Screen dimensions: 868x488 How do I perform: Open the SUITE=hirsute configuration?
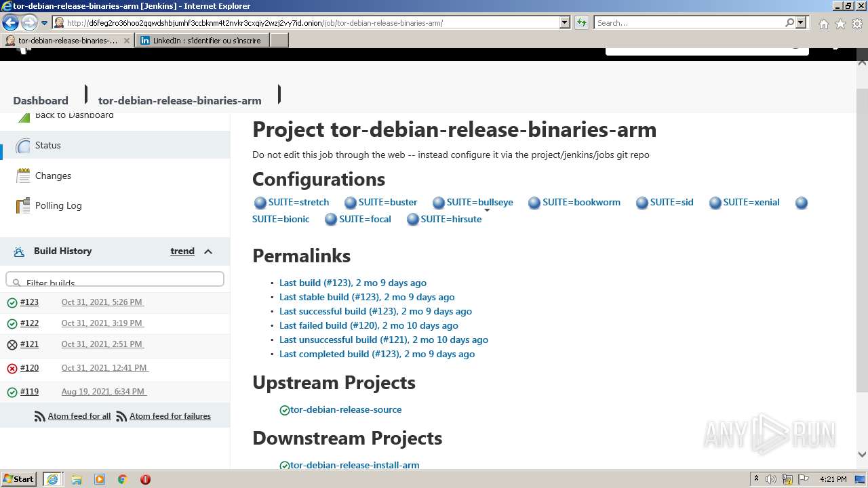(x=451, y=219)
